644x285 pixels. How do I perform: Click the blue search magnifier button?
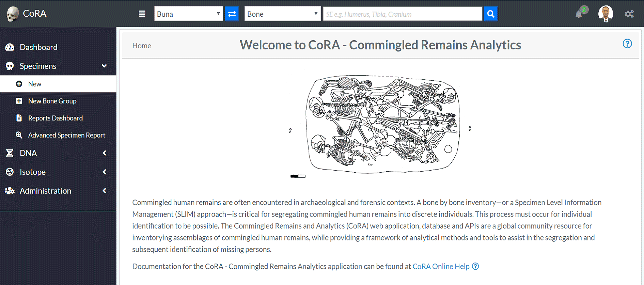[491, 14]
